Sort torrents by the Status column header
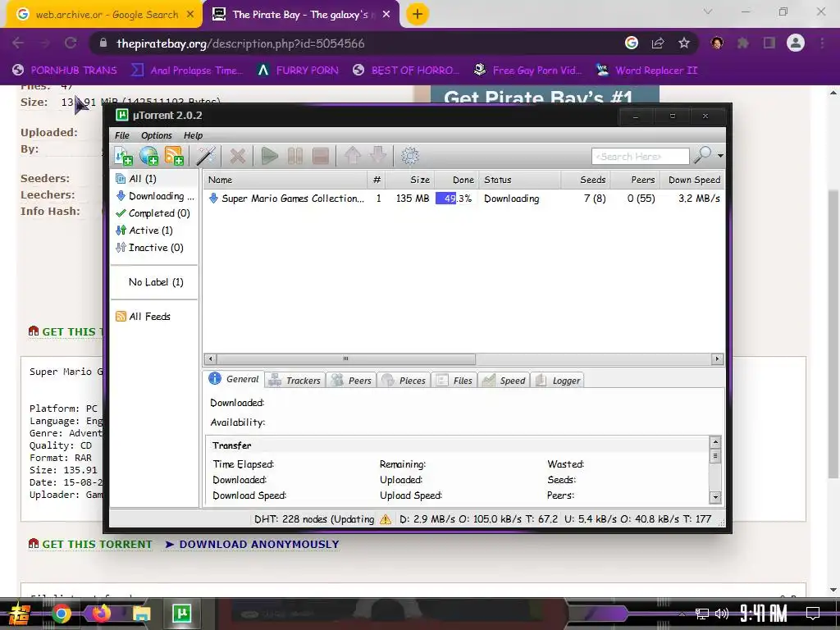The image size is (840, 630). coord(519,180)
